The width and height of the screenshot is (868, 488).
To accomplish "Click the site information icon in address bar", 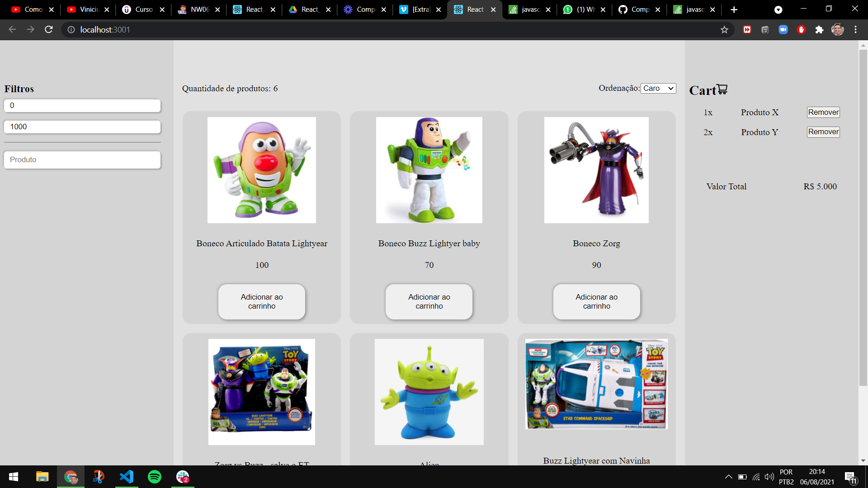I will 71,30.
